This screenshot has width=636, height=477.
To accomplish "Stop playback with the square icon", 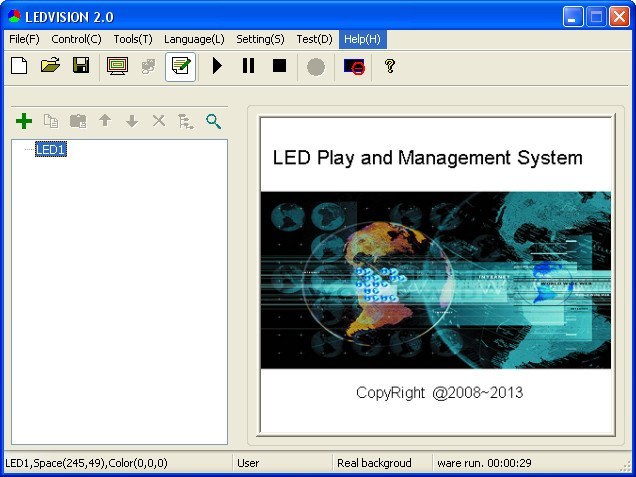I will tap(279, 66).
